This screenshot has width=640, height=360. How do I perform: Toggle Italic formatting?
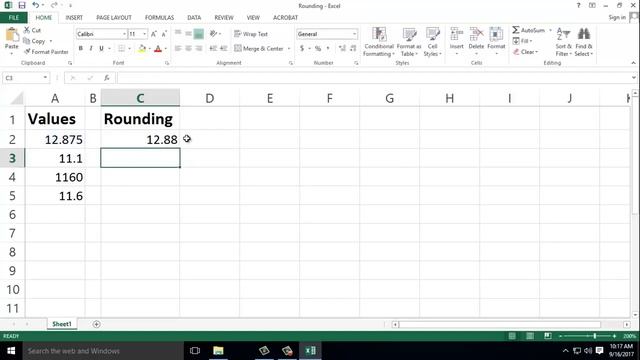coord(91,48)
